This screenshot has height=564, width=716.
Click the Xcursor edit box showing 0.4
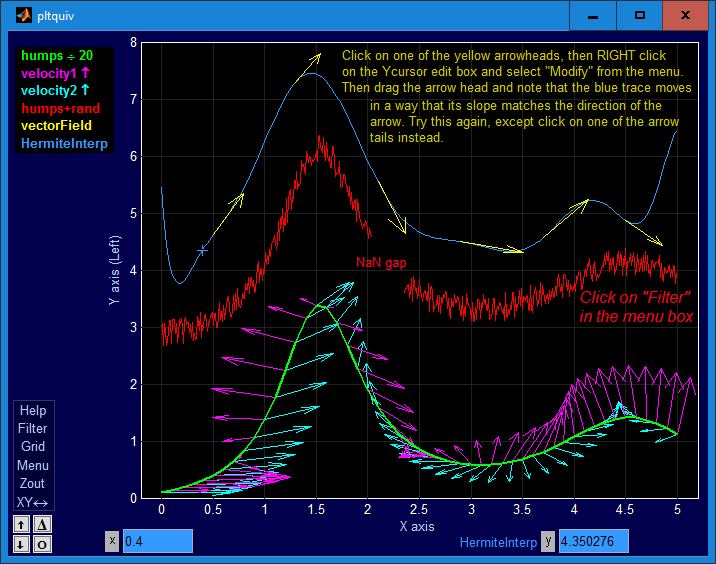[158, 541]
